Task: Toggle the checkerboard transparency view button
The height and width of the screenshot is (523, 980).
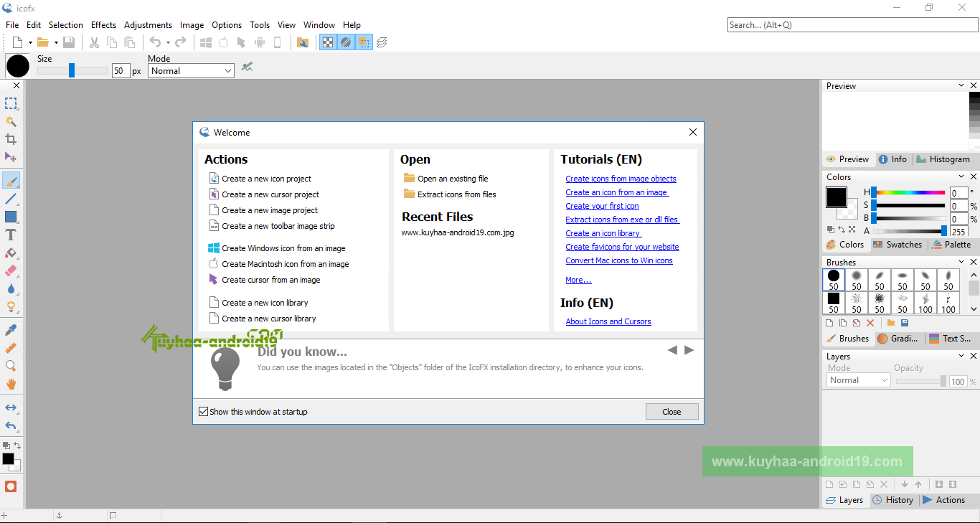Action: (328, 42)
